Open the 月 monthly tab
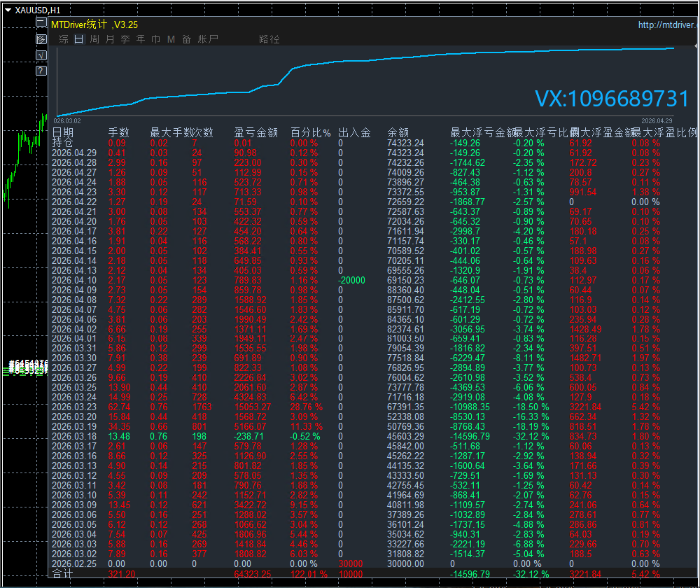Image resolution: width=700 pixels, height=588 pixels. click(x=110, y=39)
